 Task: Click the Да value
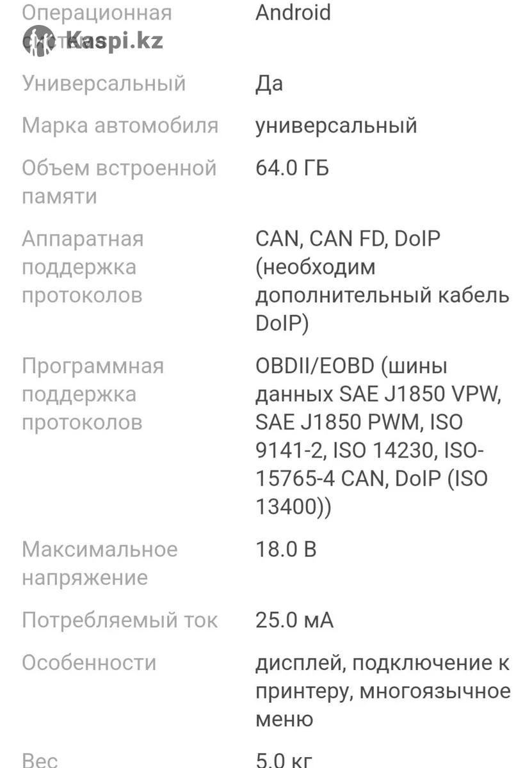tap(269, 83)
